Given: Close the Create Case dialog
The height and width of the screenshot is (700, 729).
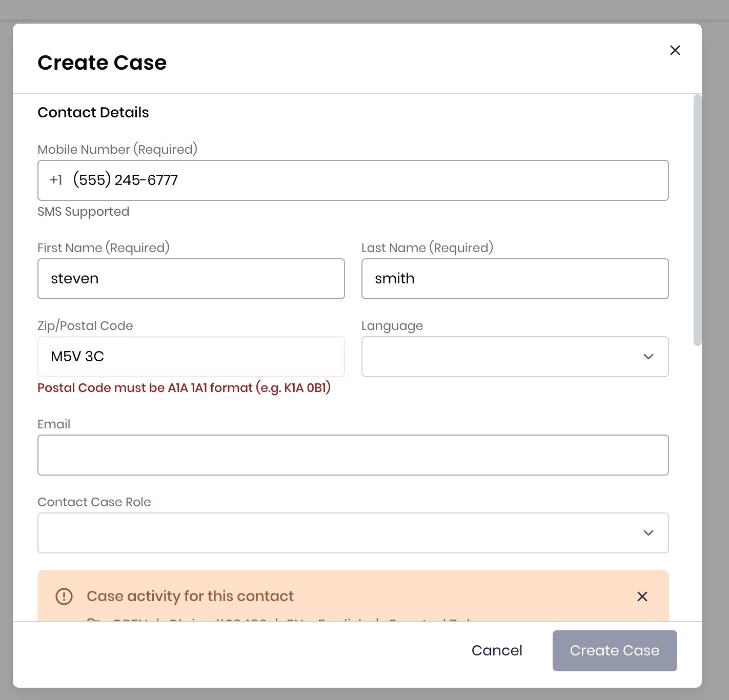Looking at the screenshot, I should [675, 50].
